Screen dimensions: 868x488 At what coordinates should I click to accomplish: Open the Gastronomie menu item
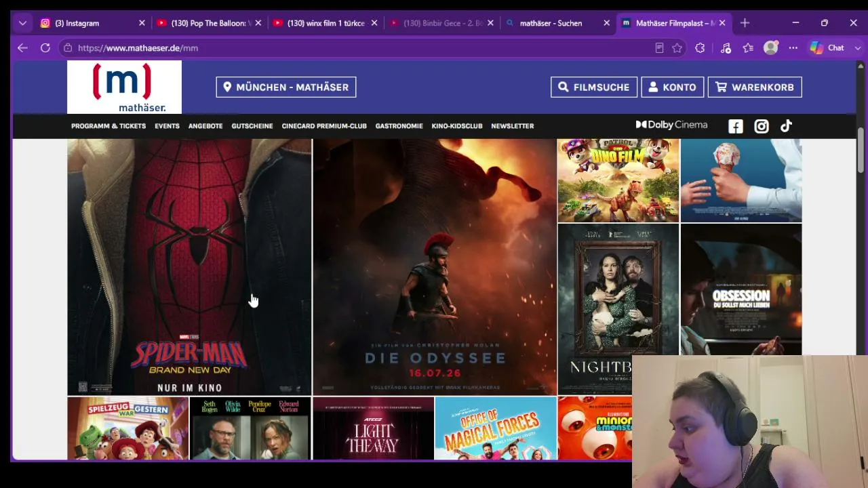tap(399, 126)
